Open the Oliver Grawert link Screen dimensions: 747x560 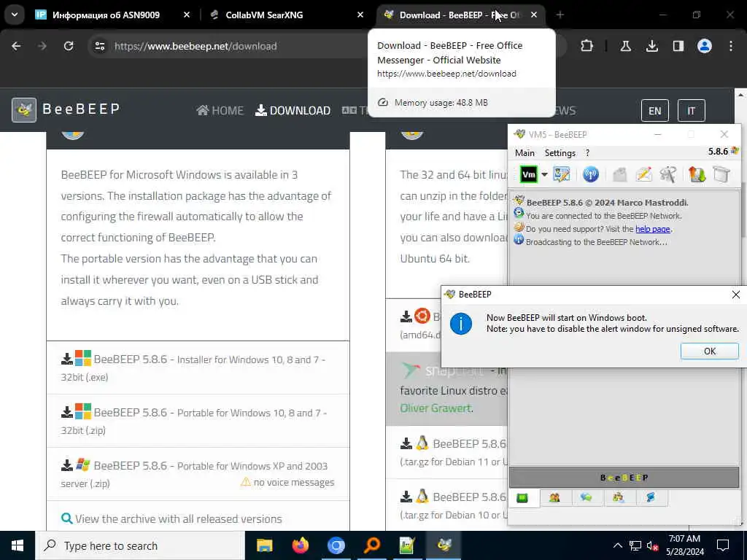click(436, 408)
